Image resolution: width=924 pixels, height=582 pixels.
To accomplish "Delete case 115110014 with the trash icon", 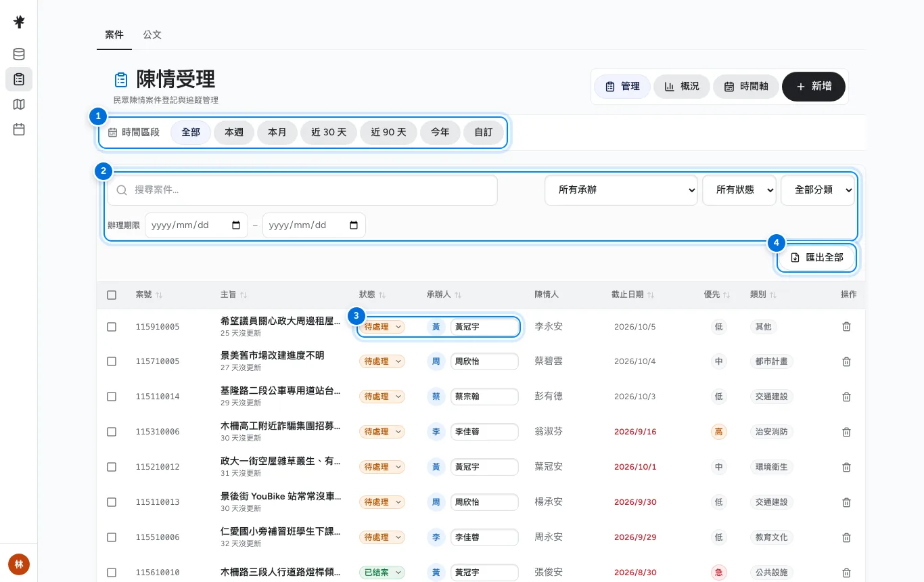I will coord(846,397).
